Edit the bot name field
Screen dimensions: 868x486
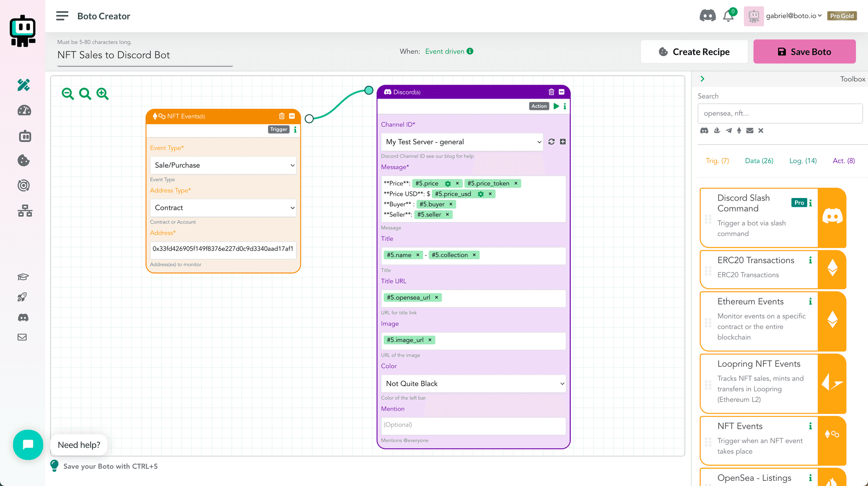[x=145, y=55]
